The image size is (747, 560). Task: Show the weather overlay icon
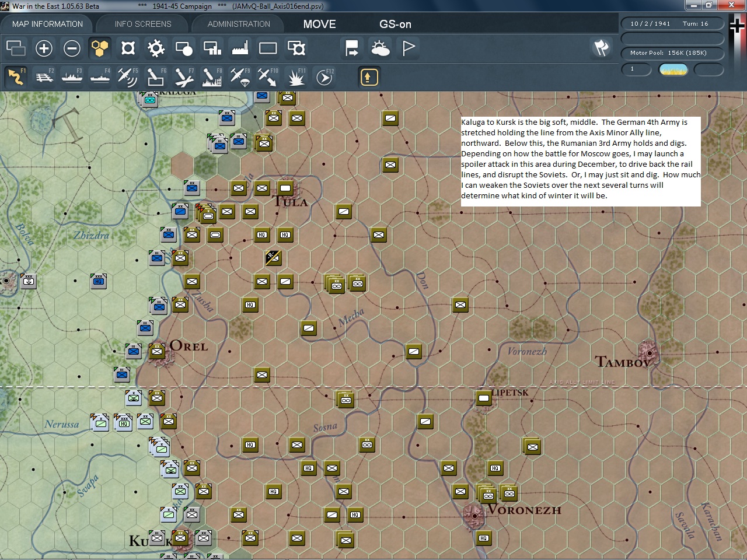(x=380, y=48)
